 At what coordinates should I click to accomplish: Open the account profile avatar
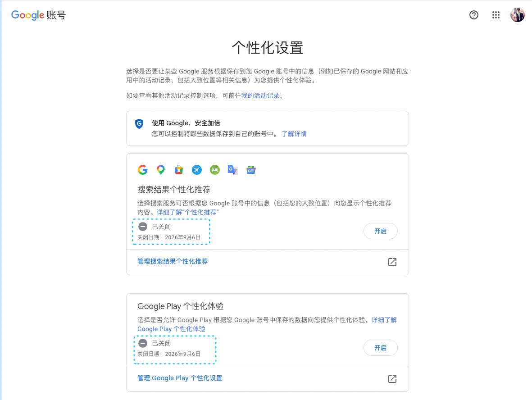pyautogui.click(x=518, y=15)
